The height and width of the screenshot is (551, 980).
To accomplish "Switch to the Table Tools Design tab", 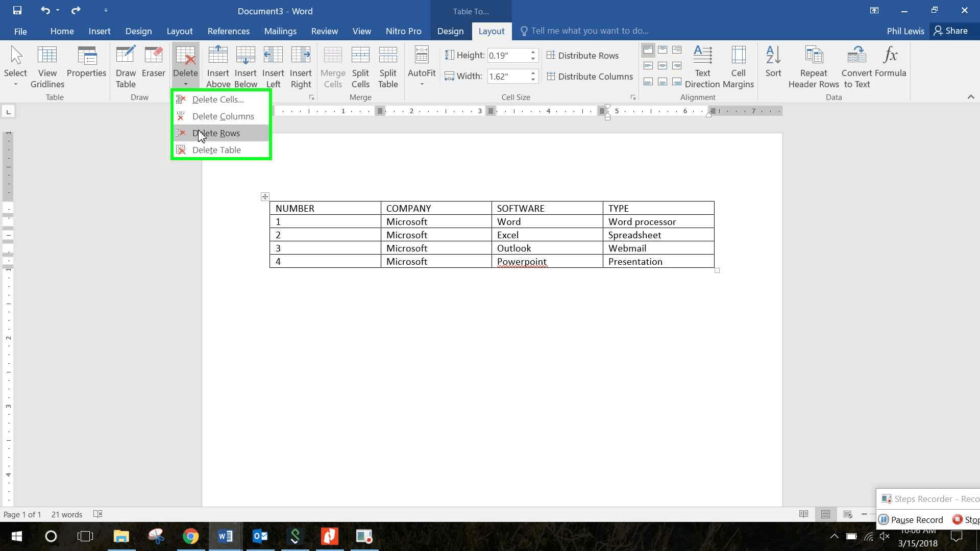I will tap(450, 31).
